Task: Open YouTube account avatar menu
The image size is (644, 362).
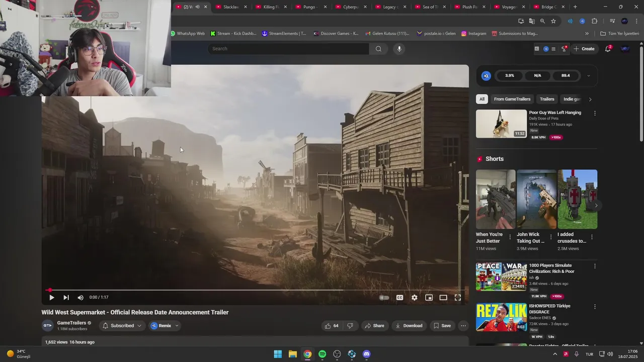Action: (625, 49)
